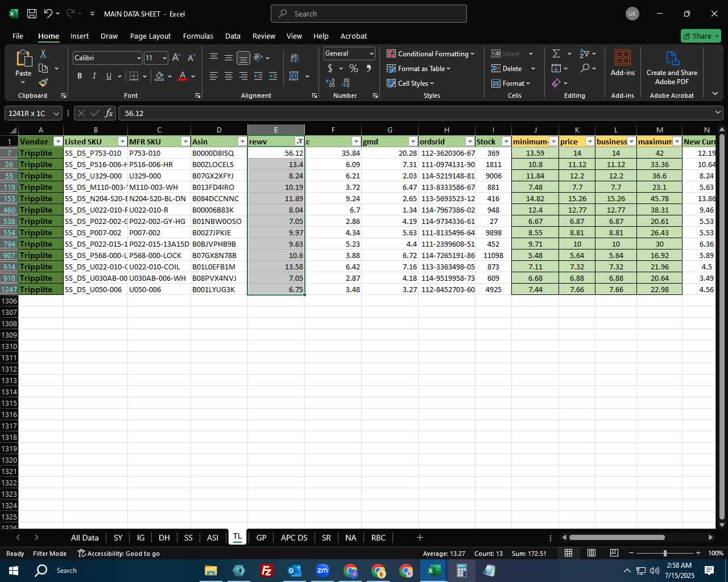
Task: Open the General number format dropdown
Action: [371, 53]
